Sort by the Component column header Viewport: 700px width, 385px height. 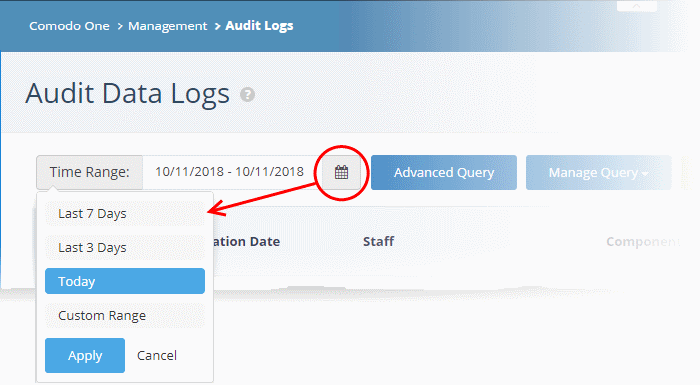(643, 242)
